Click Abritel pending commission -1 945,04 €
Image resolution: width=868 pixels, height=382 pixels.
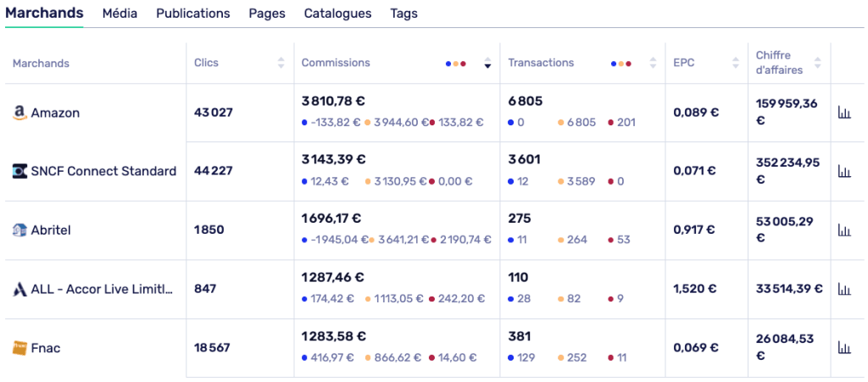pyautogui.click(x=336, y=240)
